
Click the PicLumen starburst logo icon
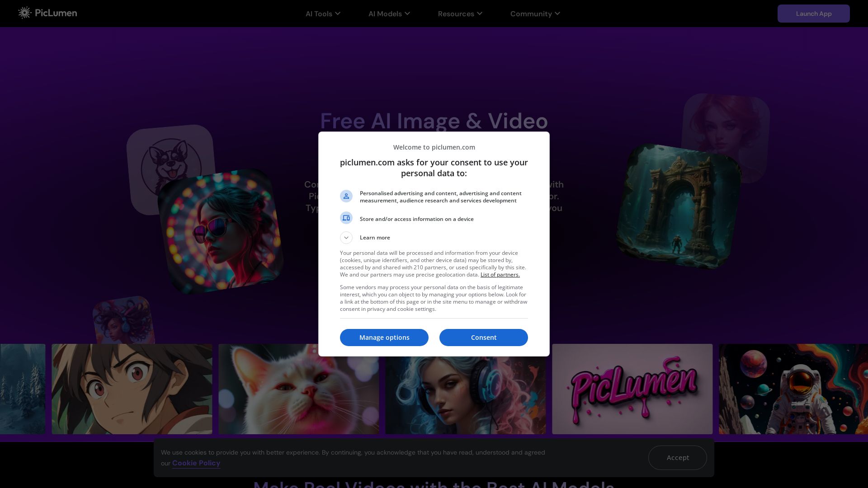point(24,13)
